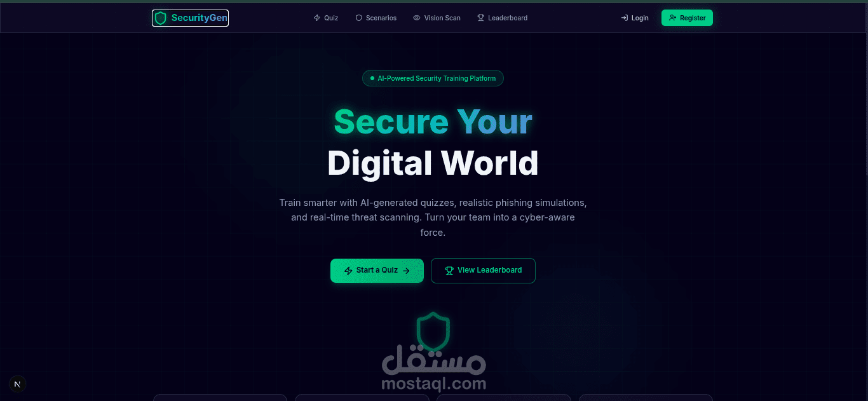Click the eye icon beside Vision Scan
The height and width of the screenshot is (401, 868).
click(417, 18)
